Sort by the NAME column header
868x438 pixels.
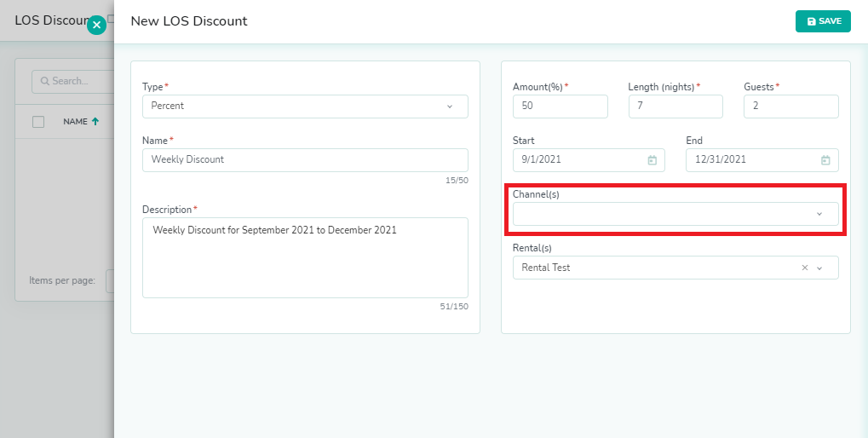click(x=75, y=121)
